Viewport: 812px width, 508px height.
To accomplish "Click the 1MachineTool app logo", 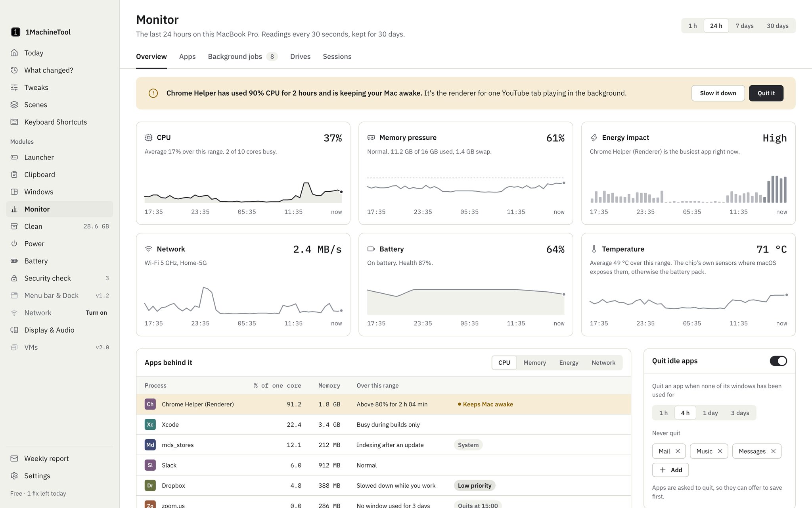I will coord(15,32).
